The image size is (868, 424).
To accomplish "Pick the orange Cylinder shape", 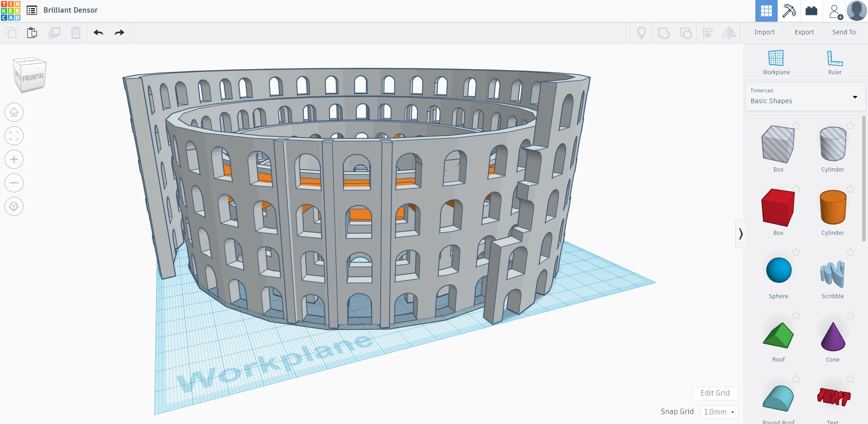I will [x=833, y=207].
